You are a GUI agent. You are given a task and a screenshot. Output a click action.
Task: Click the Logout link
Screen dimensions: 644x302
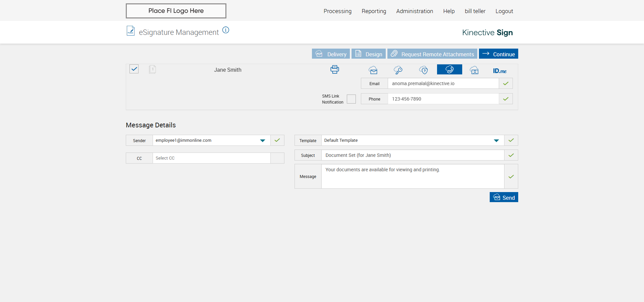(504, 11)
